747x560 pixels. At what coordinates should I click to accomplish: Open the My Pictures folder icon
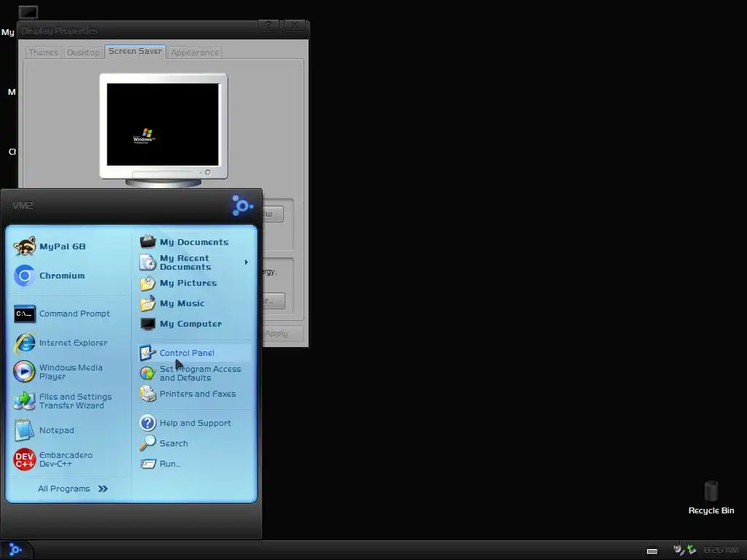(x=147, y=283)
